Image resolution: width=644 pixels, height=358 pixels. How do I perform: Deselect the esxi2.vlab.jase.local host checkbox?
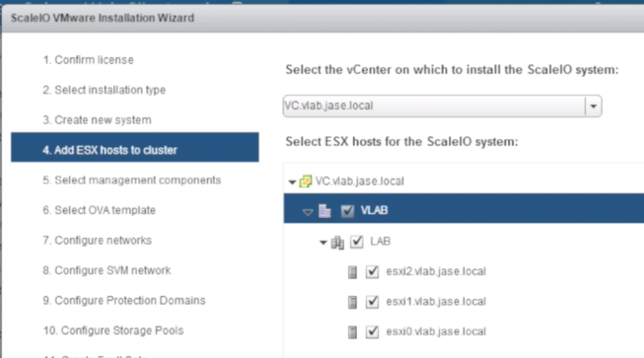372,272
